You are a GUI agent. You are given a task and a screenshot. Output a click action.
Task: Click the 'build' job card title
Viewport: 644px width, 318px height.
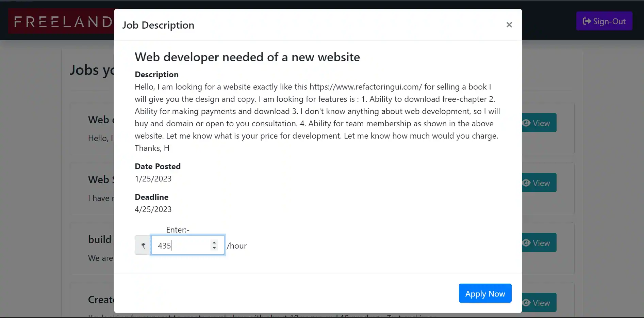point(100,240)
